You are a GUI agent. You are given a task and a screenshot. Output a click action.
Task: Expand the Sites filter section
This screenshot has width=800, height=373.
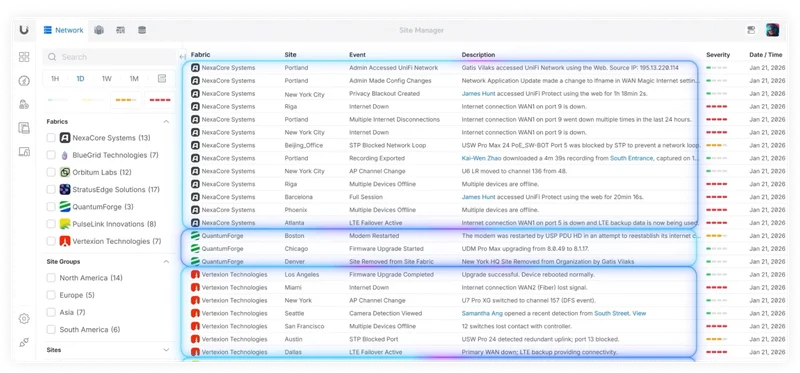coord(166,350)
